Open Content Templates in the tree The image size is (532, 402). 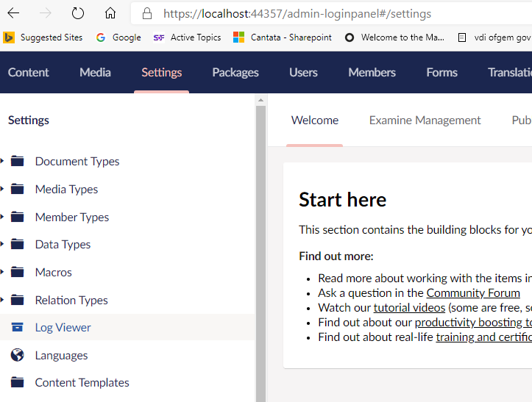click(82, 382)
